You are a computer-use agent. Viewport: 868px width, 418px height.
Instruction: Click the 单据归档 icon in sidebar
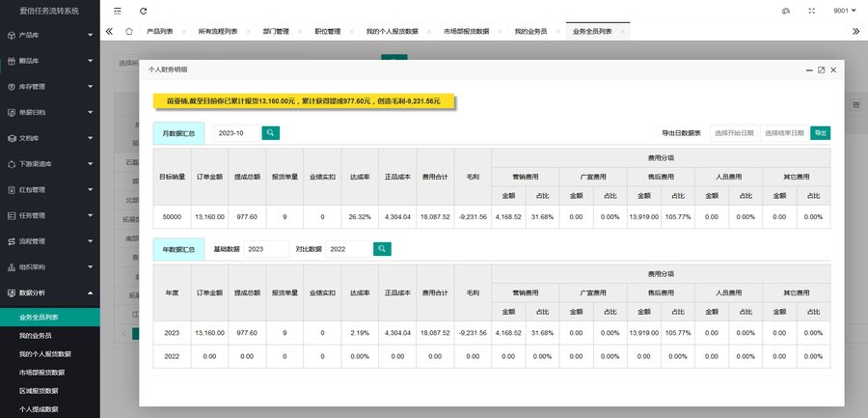(x=12, y=113)
